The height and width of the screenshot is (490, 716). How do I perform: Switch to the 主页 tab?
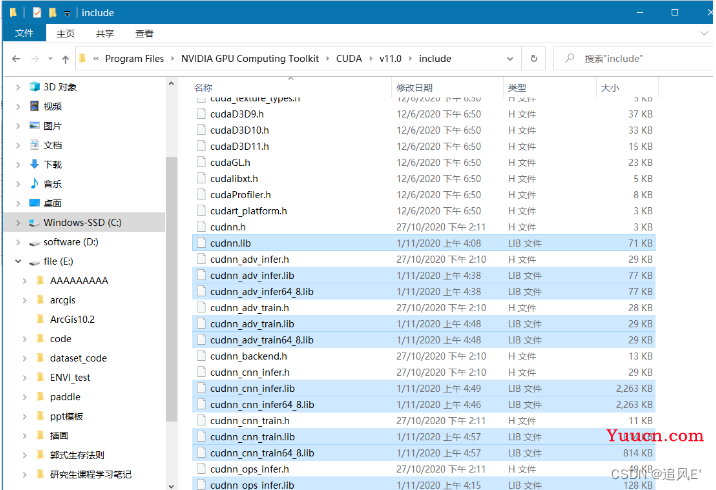point(65,33)
